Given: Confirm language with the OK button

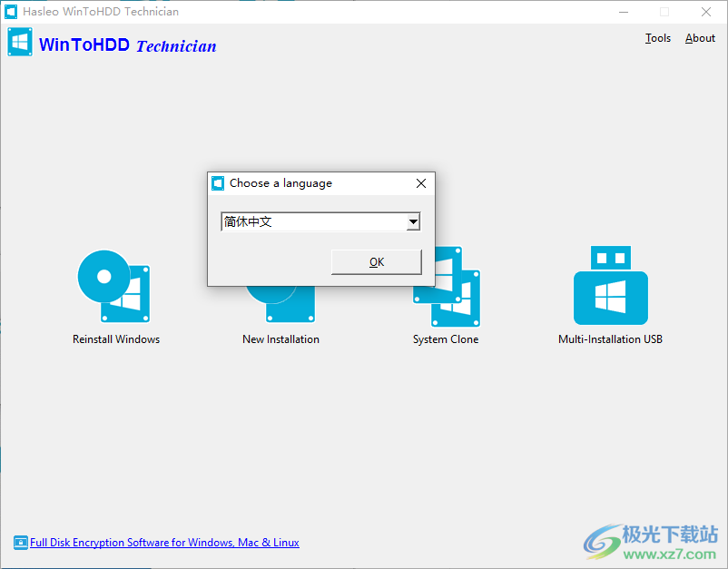Looking at the screenshot, I should [377, 262].
